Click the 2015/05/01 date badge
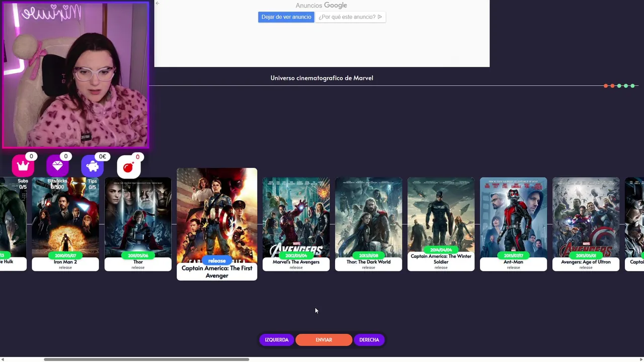This screenshot has height=362, width=644. [586, 255]
